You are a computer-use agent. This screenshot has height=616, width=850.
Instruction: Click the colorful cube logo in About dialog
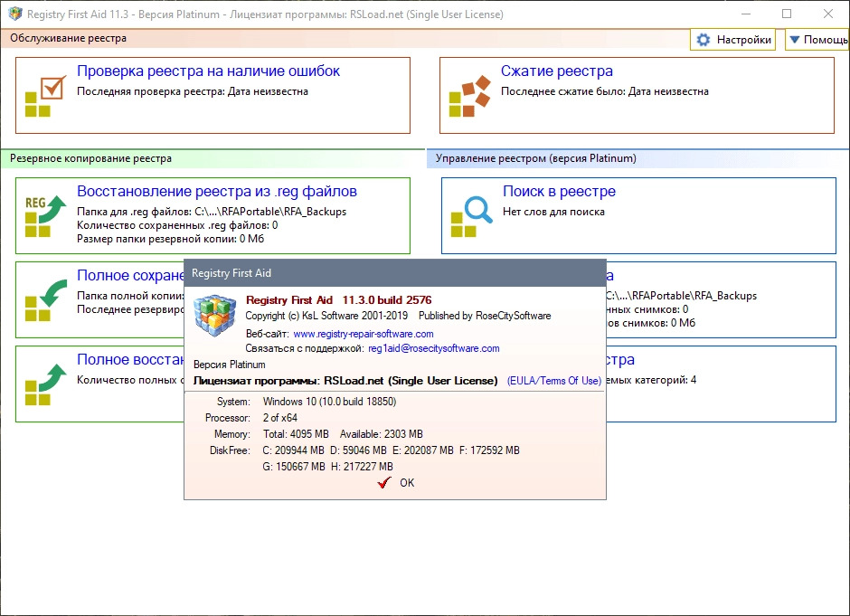tap(215, 316)
